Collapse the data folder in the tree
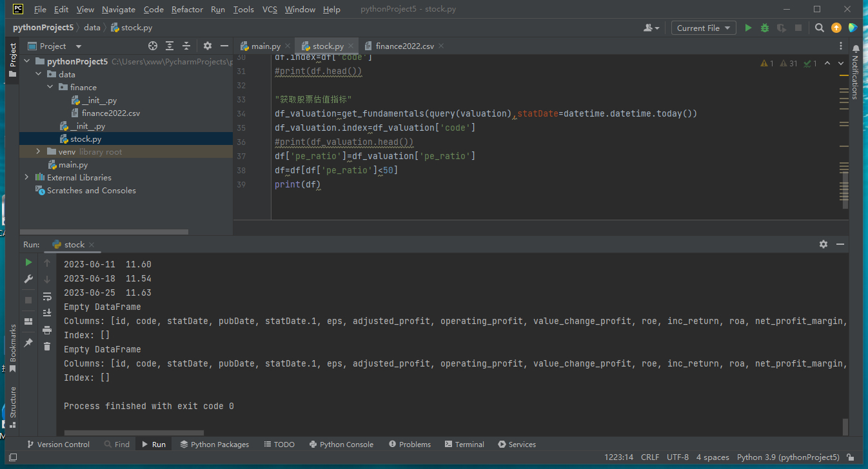868x469 pixels. pos(39,74)
